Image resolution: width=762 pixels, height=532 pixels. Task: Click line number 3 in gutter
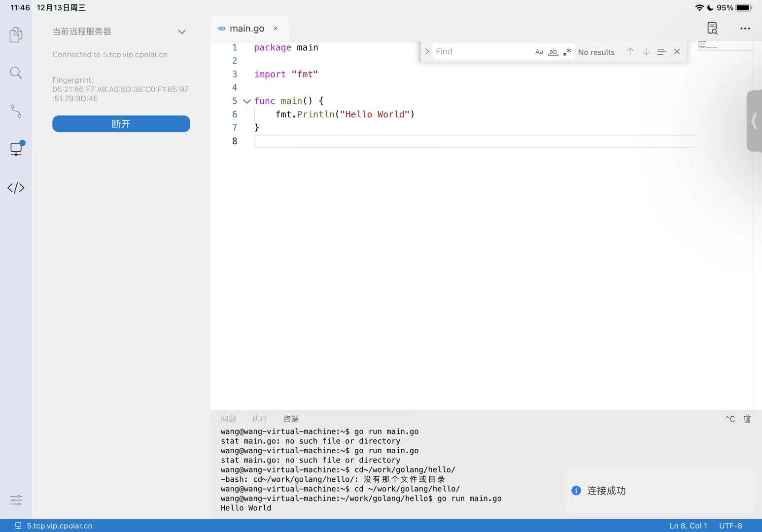235,74
